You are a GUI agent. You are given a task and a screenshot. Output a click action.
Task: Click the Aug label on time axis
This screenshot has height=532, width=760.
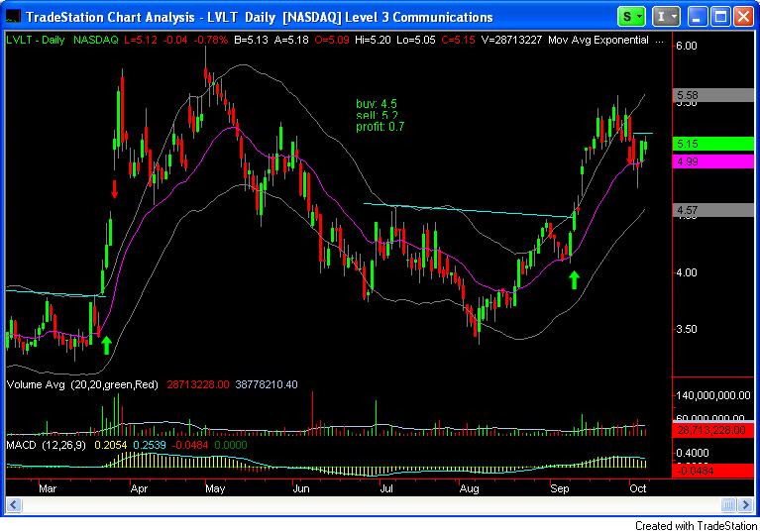coord(470,488)
